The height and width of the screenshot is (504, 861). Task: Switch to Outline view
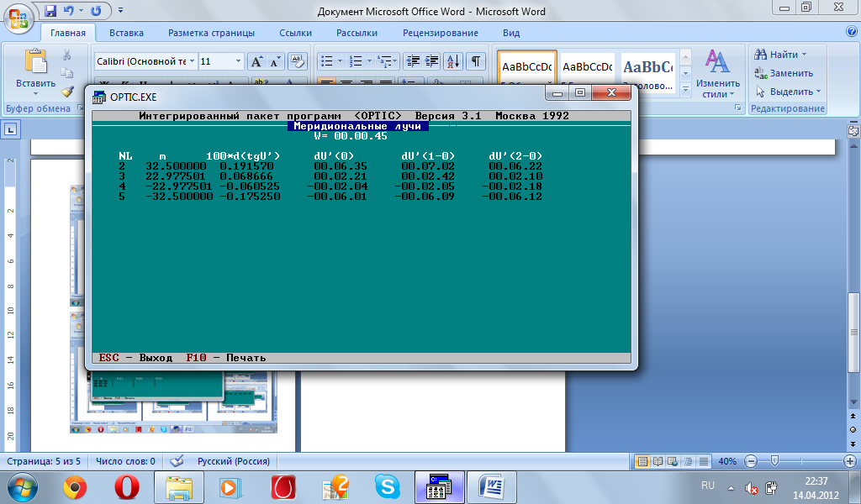coord(688,461)
